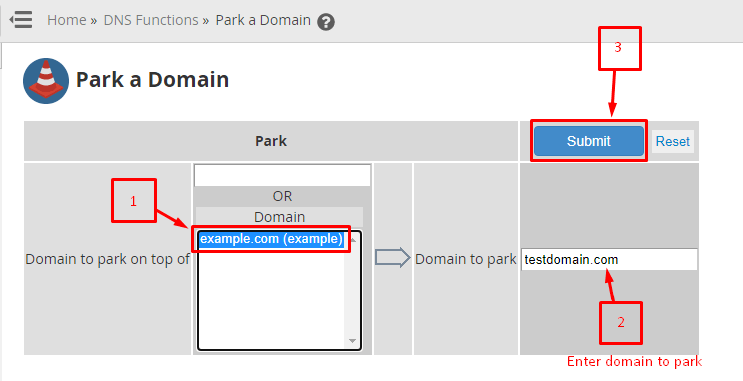Screen dimensions: 743x381
Task: Click the Park a Domain breadcrumb
Action: 263,20
